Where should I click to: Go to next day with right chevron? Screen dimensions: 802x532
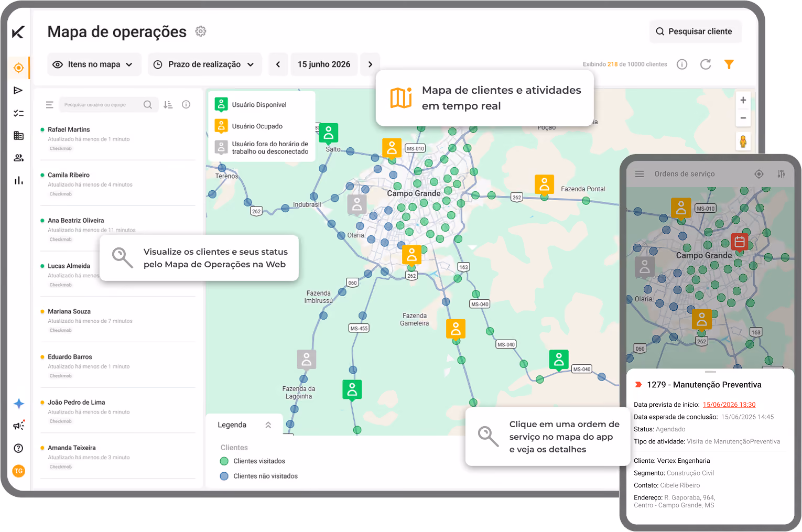(x=370, y=64)
